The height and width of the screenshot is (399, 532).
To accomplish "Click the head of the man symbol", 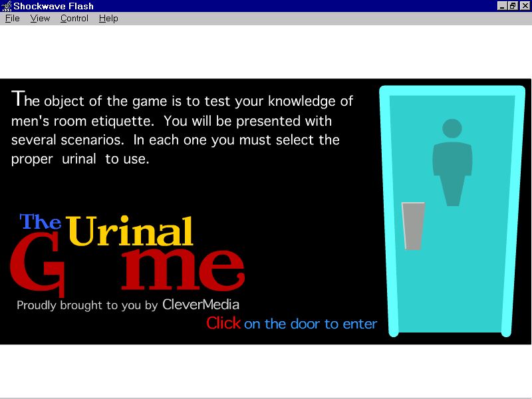I will pyautogui.click(x=452, y=128).
